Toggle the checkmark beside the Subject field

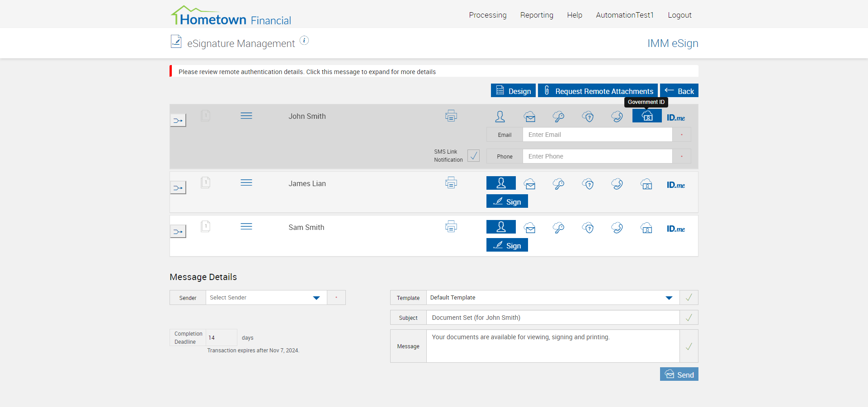689,318
